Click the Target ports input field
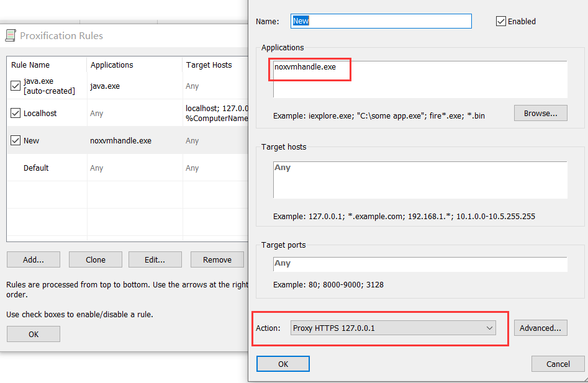This screenshot has height=383, width=588. point(420,264)
